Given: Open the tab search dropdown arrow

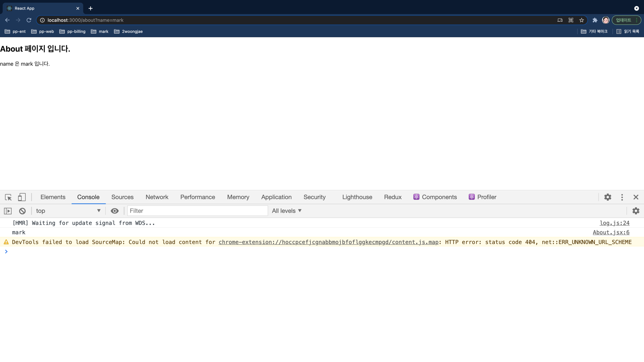Looking at the screenshot, I should point(636,8).
